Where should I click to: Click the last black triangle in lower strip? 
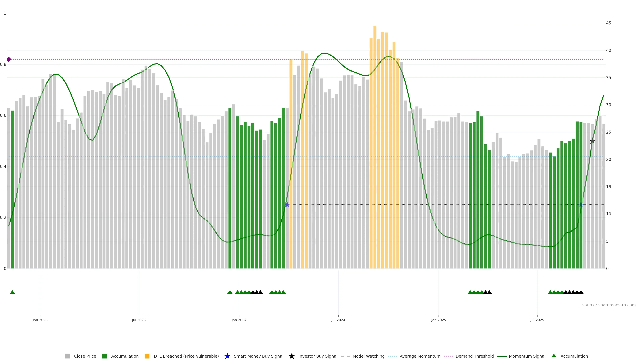(x=581, y=292)
